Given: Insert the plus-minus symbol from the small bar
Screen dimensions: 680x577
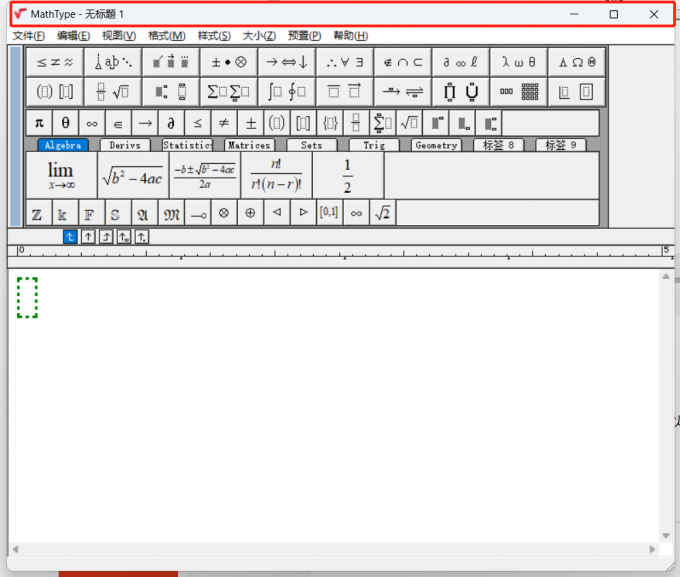Looking at the screenshot, I should pos(251,123).
